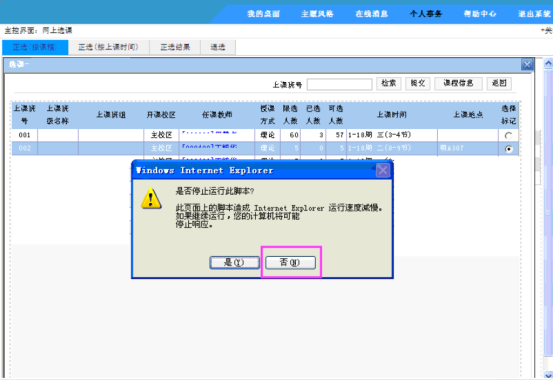
Task: Click the page scrollbar up arrow
Action: tap(548, 64)
